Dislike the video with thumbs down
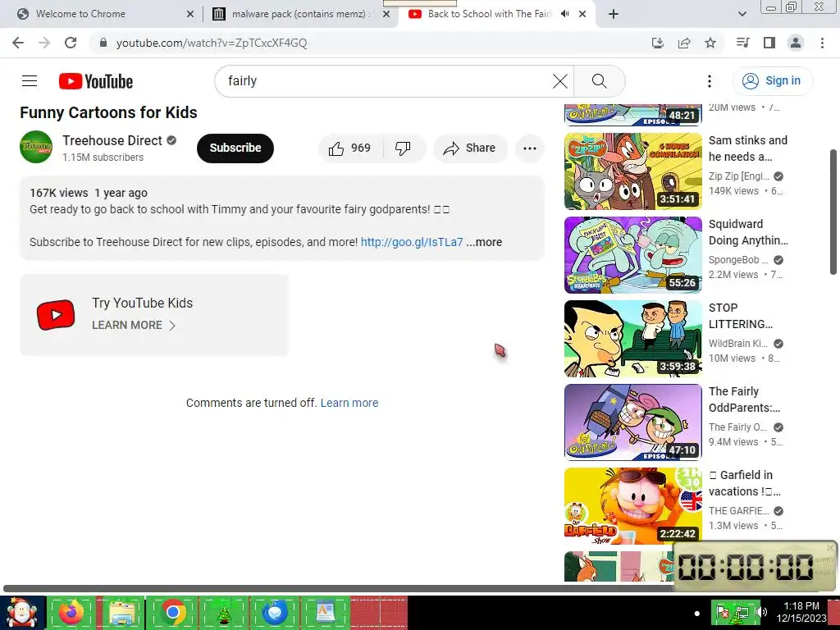The height and width of the screenshot is (630, 840). (x=404, y=148)
